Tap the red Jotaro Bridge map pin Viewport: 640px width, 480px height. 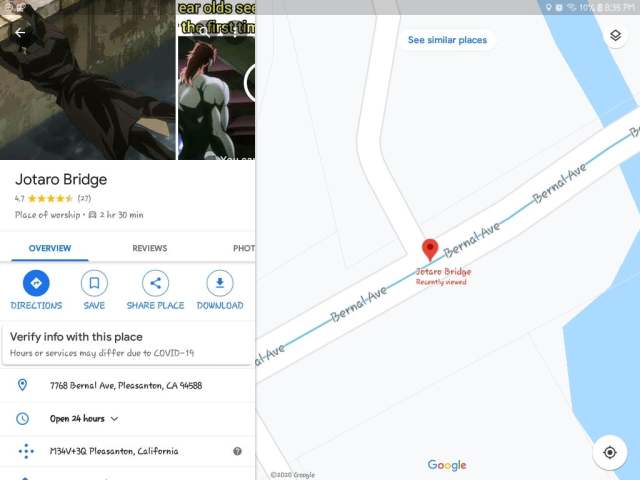point(430,250)
